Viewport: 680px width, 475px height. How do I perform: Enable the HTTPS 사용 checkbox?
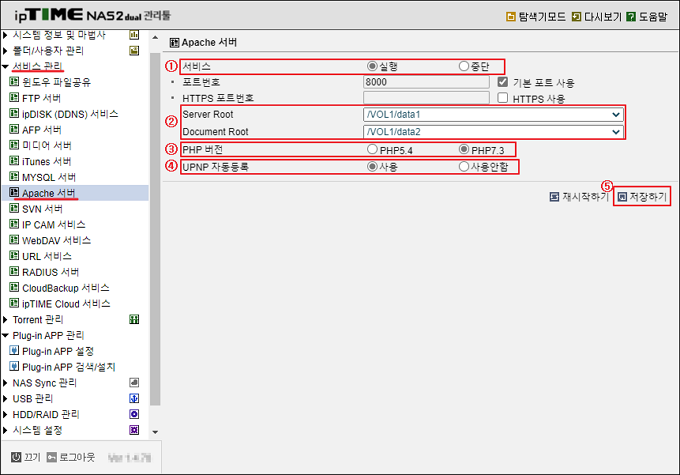[503, 98]
